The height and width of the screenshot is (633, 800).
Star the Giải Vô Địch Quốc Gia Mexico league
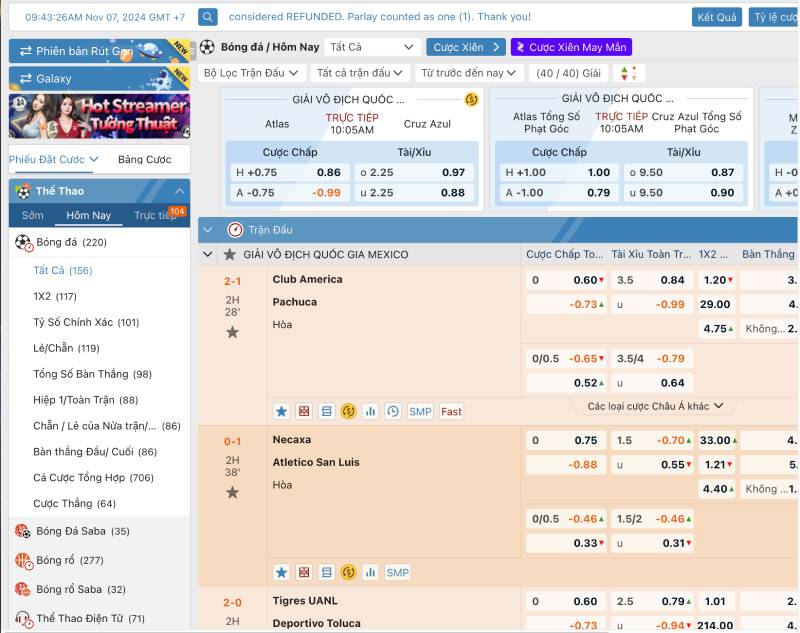[229, 255]
